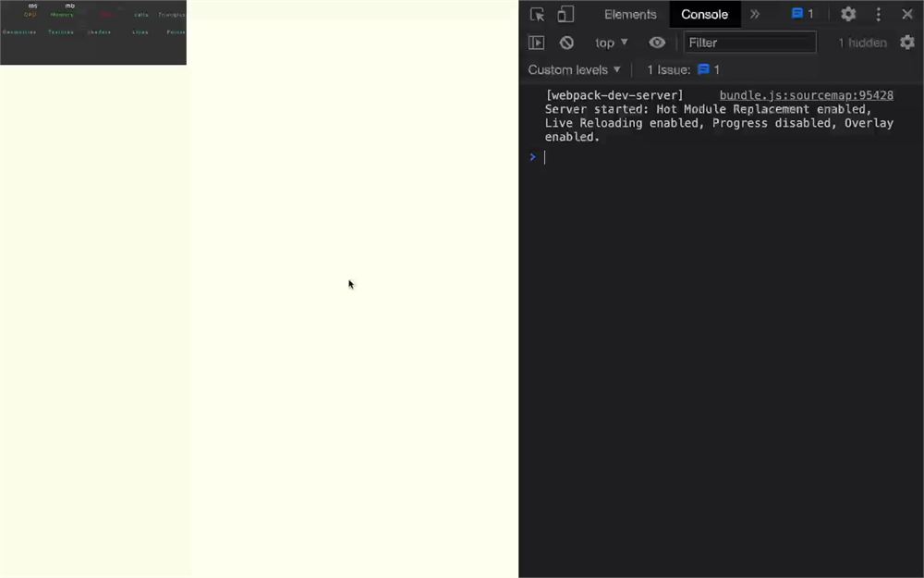Click the 1 Issue counter link

click(683, 69)
